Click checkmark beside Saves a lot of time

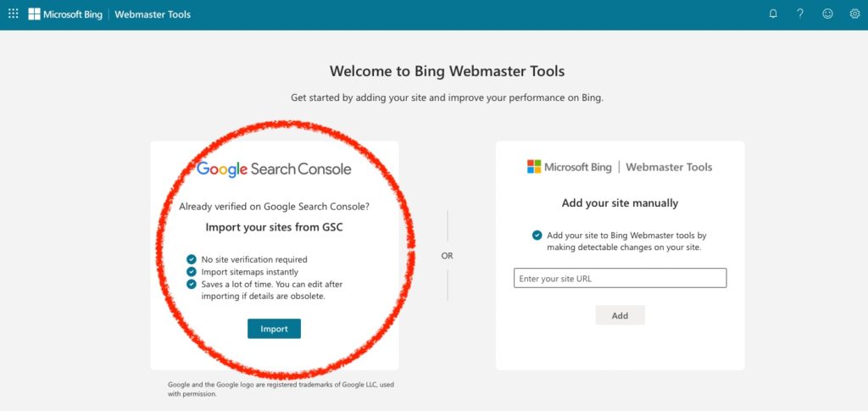pyautogui.click(x=192, y=285)
